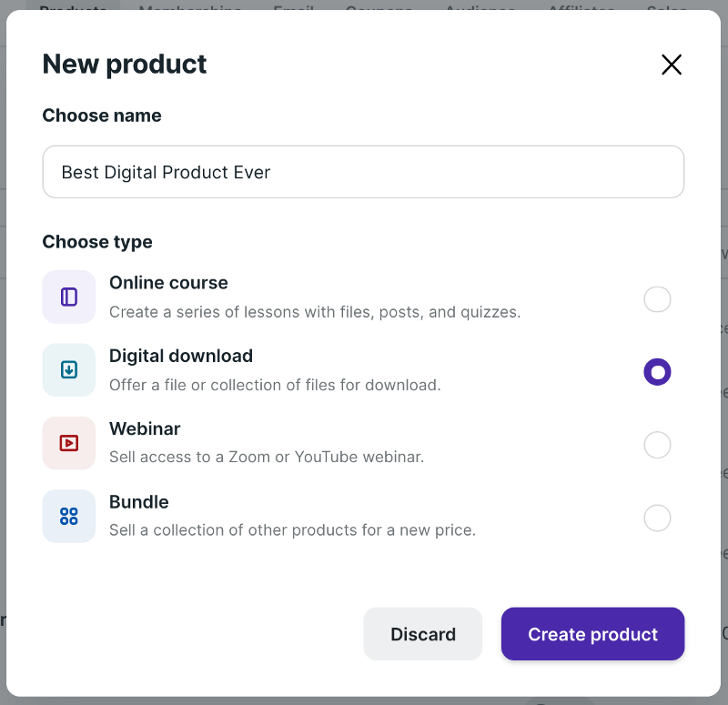Screen dimensions: 728x705
Task: Pick the Bundle radio button
Action: pyautogui.click(x=657, y=519)
